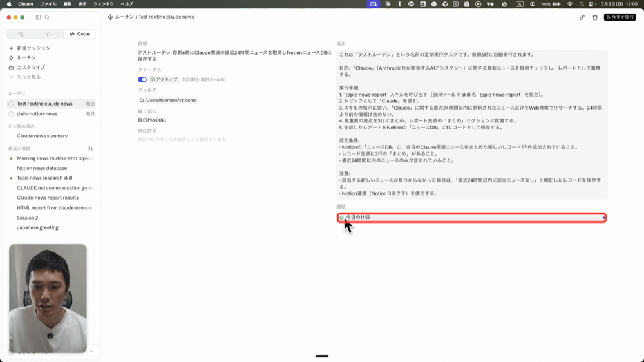Image resolution: width=644 pixels, height=362 pixels.
Task: Open the ファイル menu
Action: [48, 4]
